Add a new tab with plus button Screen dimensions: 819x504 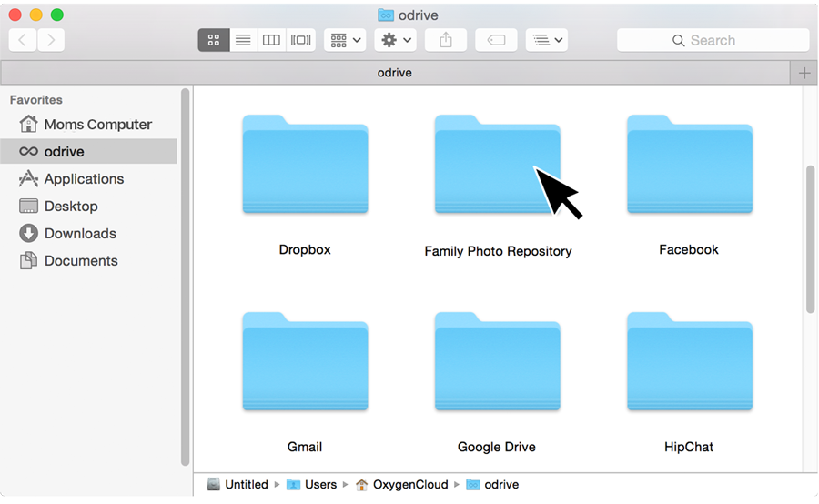coord(804,73)
